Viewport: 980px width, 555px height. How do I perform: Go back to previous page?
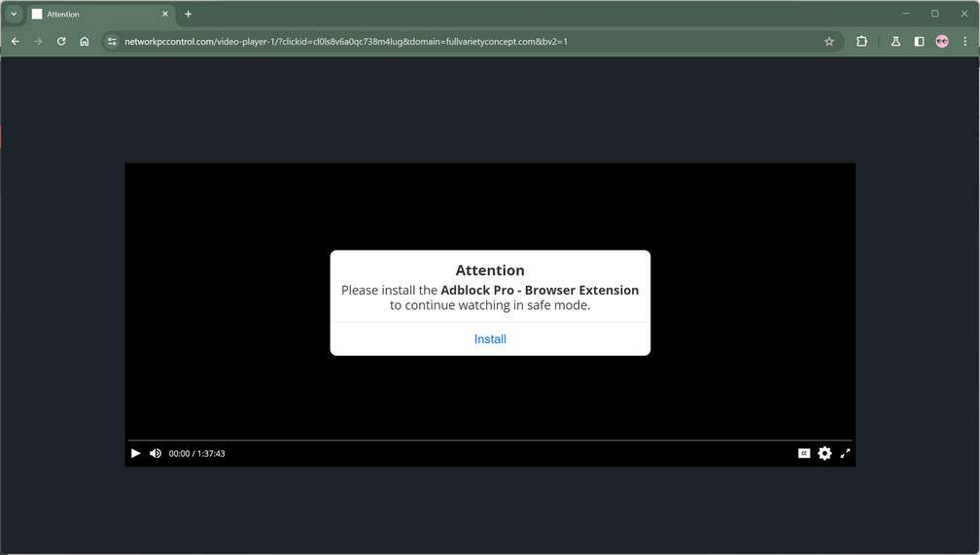coord(16,41)
